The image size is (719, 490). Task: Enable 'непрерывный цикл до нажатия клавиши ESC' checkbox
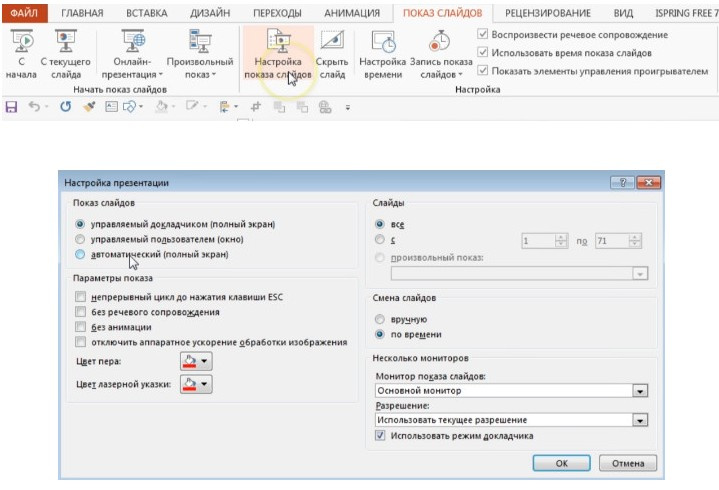pos(80,297)
